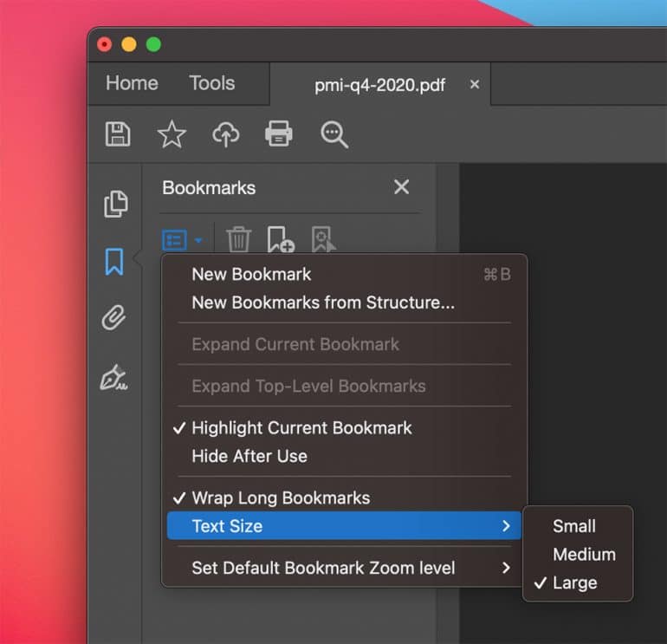Select the pmi-q4-2020.pdf document tab
Screen dimensions: 667x644
[x=380, y=85]
